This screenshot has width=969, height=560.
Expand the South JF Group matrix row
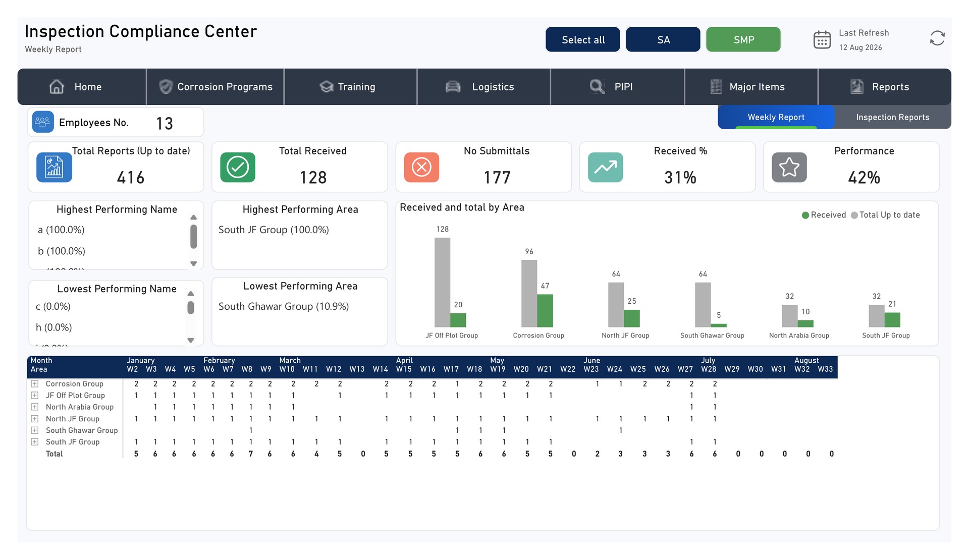click(x=35, y=442)
